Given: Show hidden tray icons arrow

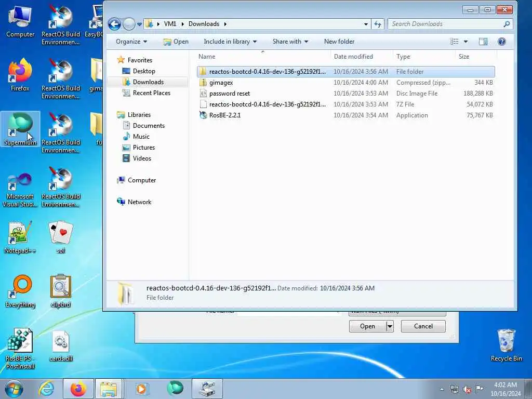Looking at the screenshot, I should point(442,390).
